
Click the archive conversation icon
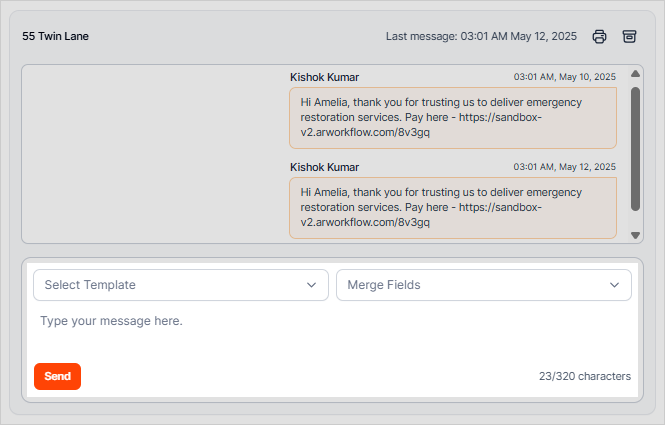tap(629, 36)
